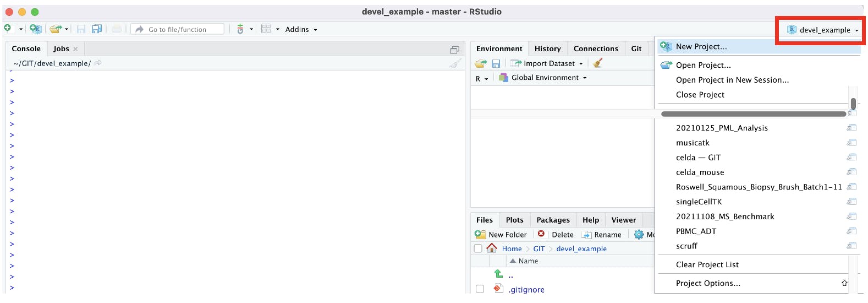Open the scruff recent project

(686, 246)
